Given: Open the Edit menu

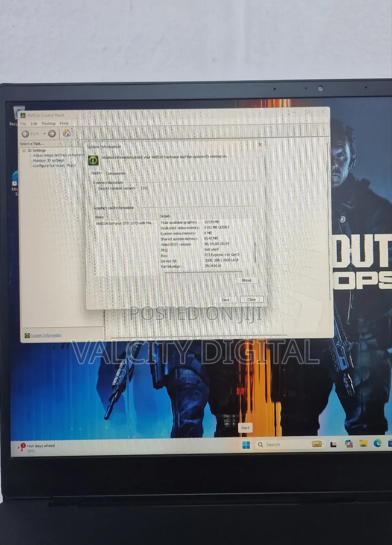Looking at the screenshot, I should 34,124.
